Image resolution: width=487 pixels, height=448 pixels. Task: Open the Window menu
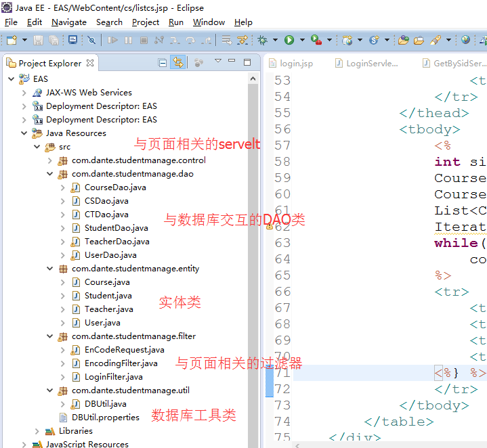click(x=209, y=22)
